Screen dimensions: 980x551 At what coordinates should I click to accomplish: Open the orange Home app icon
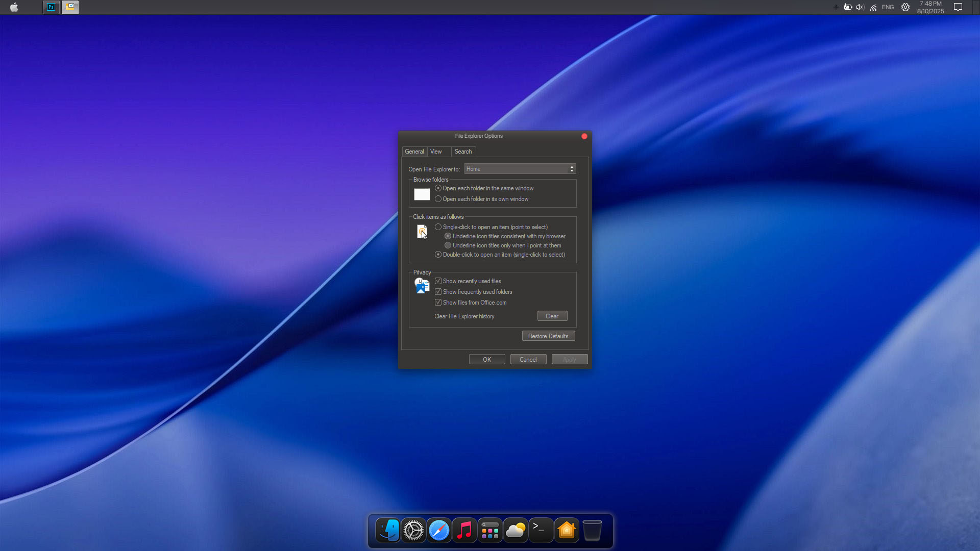coord(567,531)
